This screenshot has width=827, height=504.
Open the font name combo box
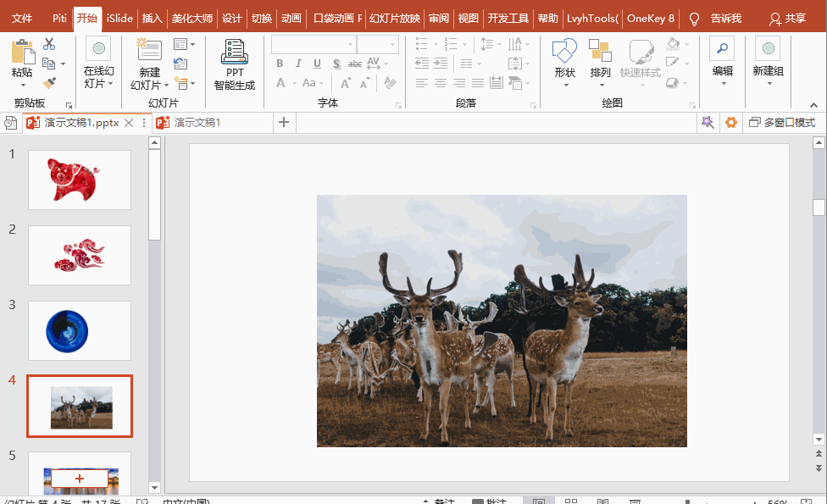[314, 44]
